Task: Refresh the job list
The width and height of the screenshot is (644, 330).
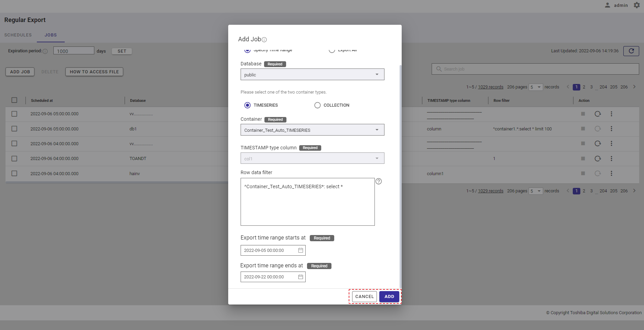Action: point(631,51)
